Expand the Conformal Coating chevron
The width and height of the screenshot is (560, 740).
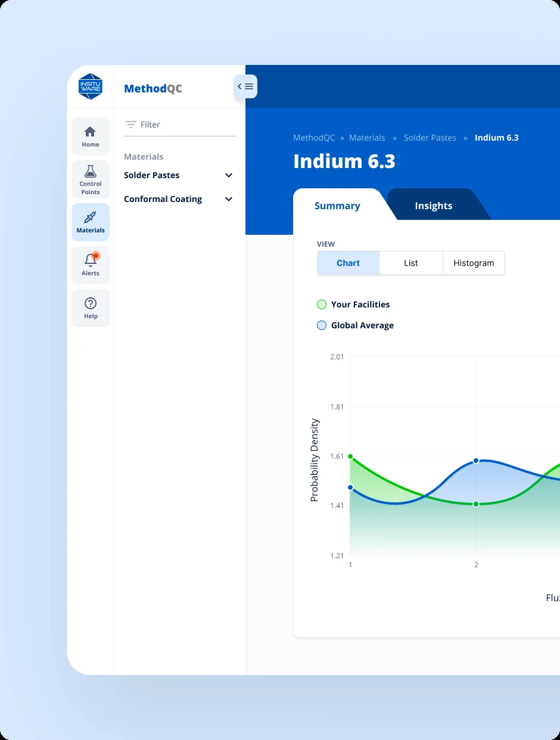pos(229,199)
